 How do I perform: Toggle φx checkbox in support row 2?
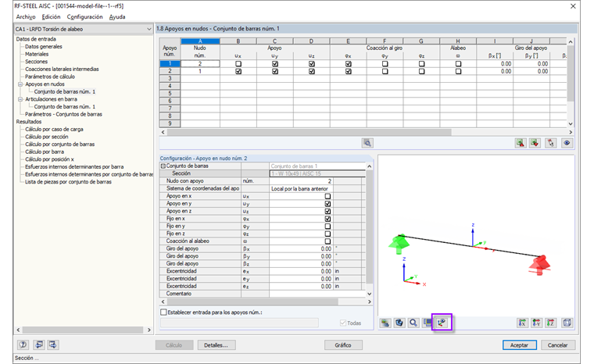pos(348,71)
